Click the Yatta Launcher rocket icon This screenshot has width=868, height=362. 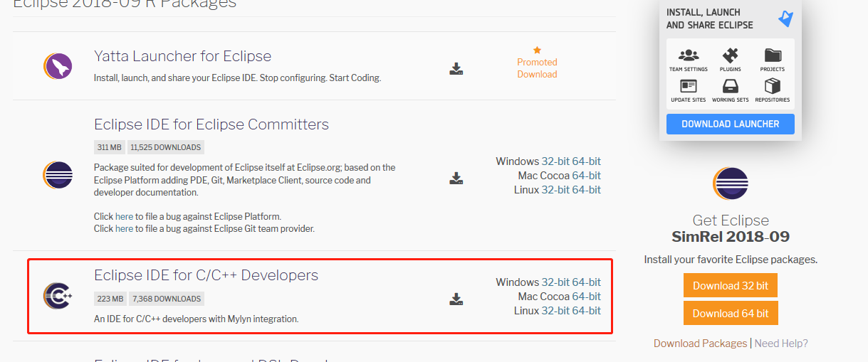58,67
